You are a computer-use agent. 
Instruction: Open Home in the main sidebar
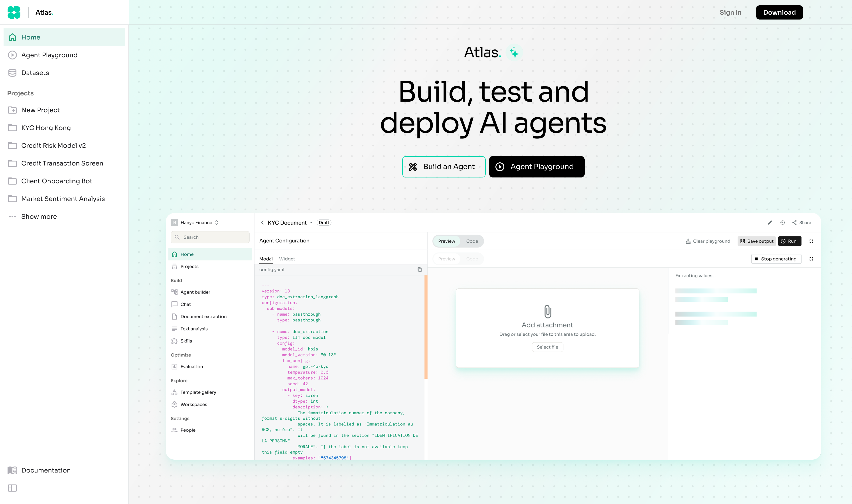pos(64,37)
